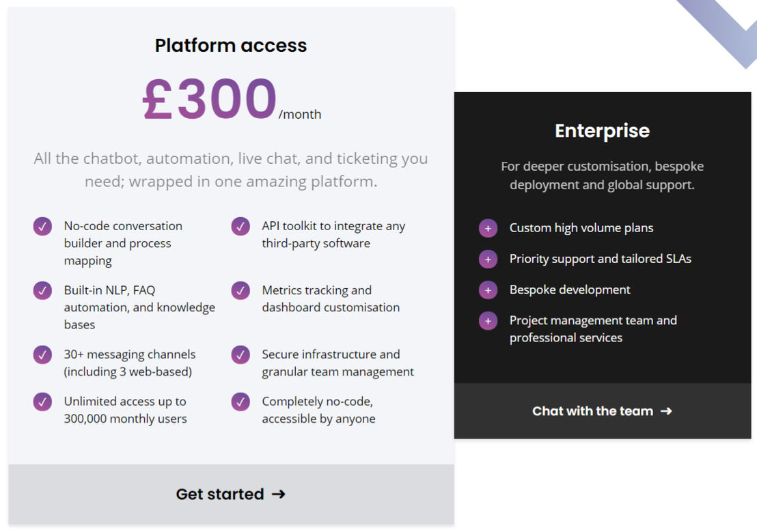Viewport: 757px width, 532px height.
Task: Click the arrow icon in Get started
Action: click(279, 494)
